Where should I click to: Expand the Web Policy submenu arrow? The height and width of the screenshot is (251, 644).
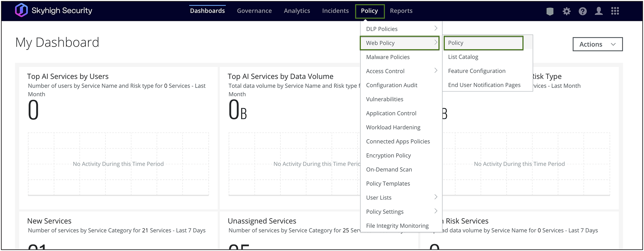[x=436, y=42]
